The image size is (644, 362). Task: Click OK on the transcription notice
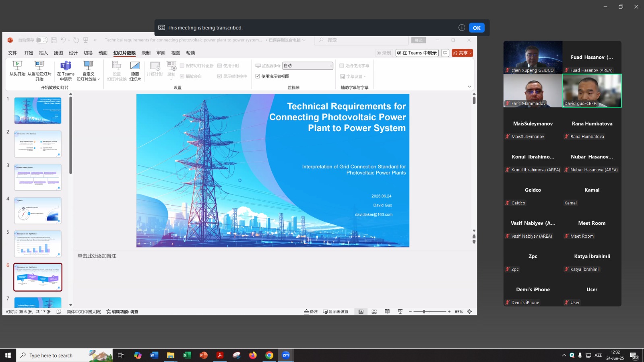[477, 28]
